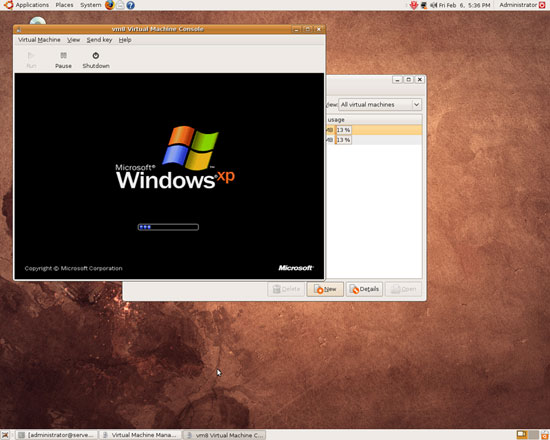Open the help question-mark launcher icon
The width and height of the screenshot is (550, 440).
pyautogui.click(x=130, y=5)
